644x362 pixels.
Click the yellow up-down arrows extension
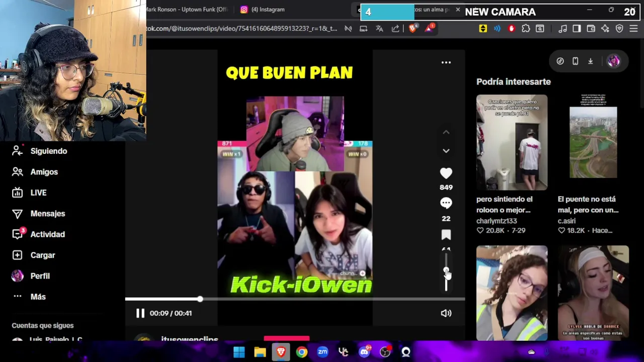point(483,29)
